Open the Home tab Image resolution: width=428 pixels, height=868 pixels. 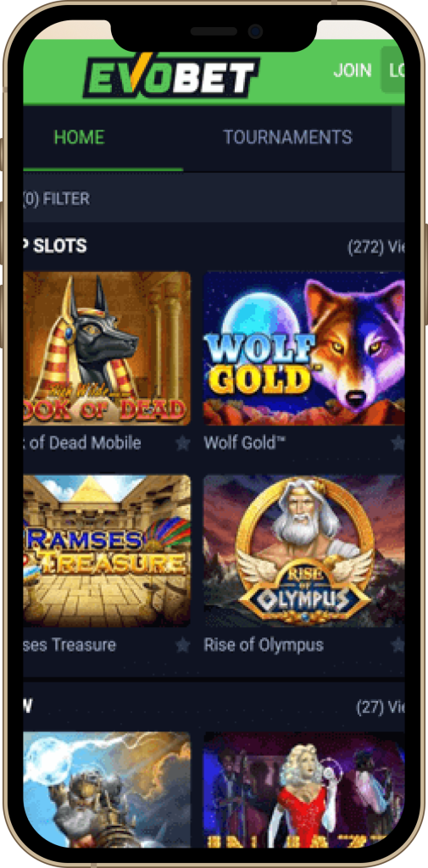pos(79,137)
